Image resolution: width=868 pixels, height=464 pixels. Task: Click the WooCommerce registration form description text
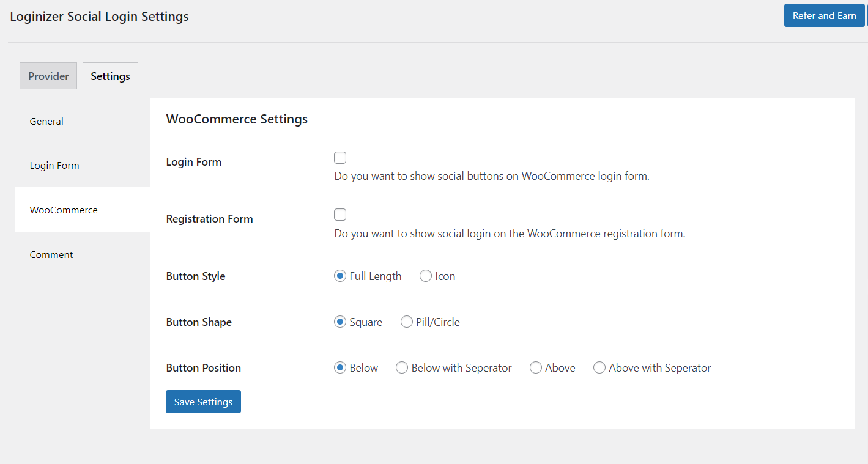(510, 234)
